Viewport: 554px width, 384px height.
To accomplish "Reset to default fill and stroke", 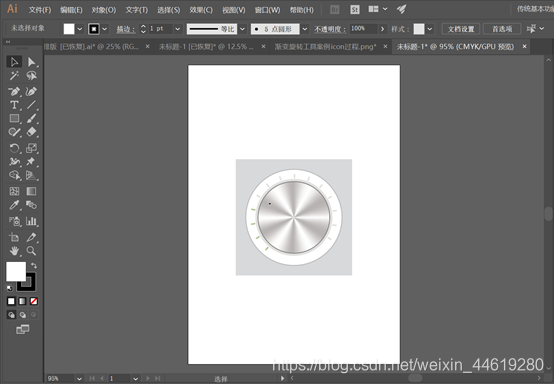I will coord(10,288).
